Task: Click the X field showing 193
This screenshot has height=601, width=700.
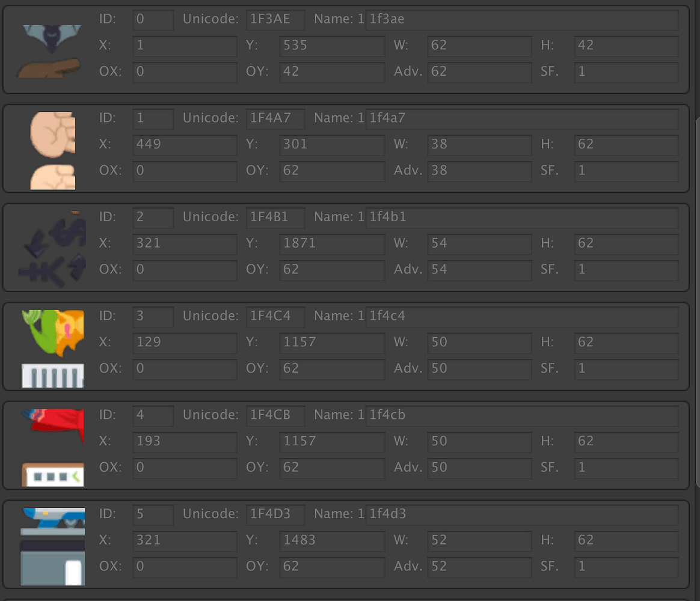Action: 184,442
